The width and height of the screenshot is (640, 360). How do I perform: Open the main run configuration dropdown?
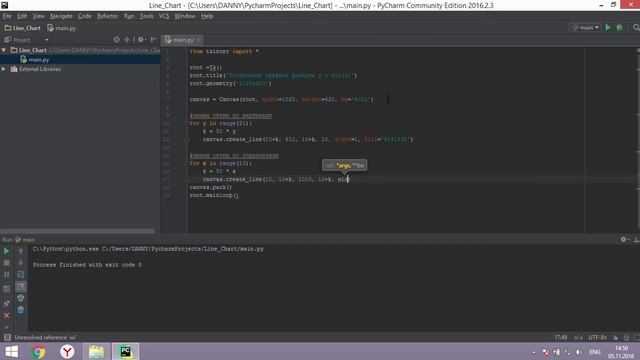tap(586, 28)
